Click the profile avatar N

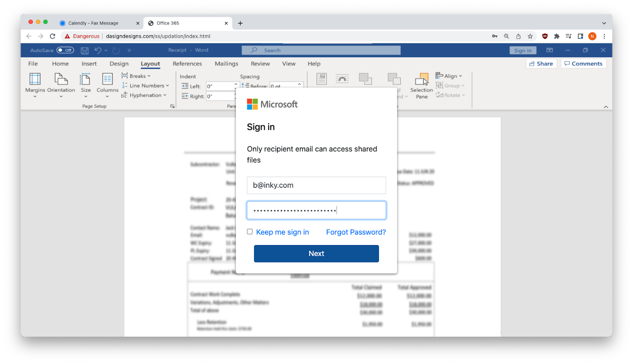click(x=592, y=36)
